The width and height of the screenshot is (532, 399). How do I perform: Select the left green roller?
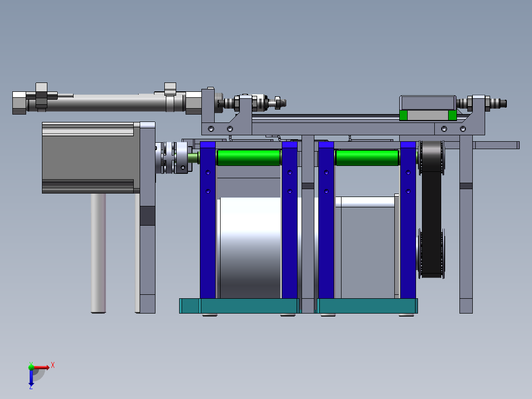click(249, 158)
